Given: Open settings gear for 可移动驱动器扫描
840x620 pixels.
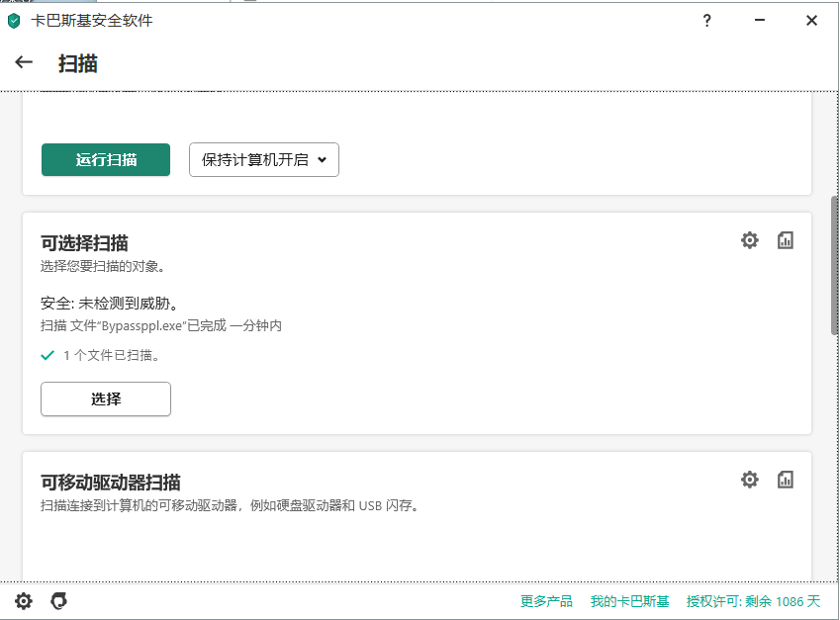Looking at the screenshot, I should point(749,480).
